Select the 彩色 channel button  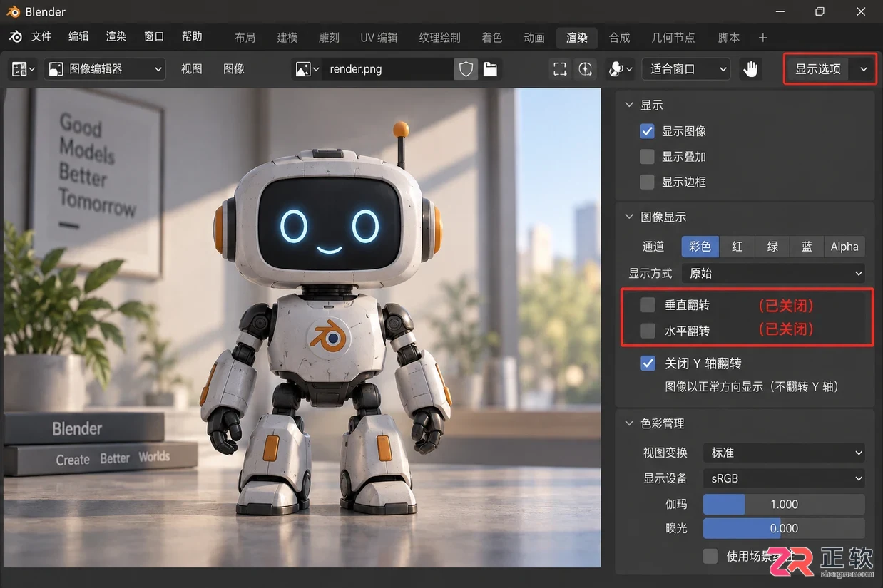pyautogui.click(x=700, y=247)
